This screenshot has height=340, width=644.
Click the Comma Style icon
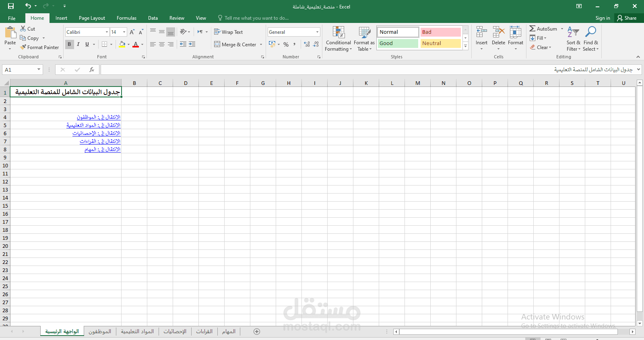295,44
